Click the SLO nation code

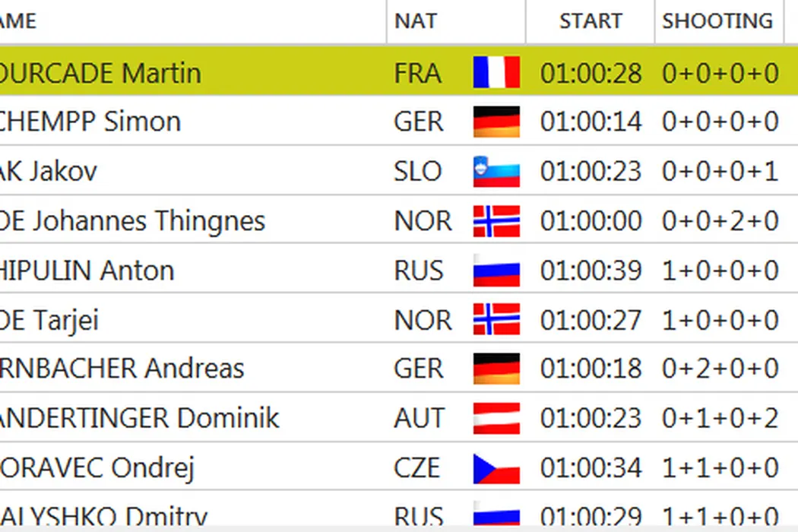click(x=417, y=172)
